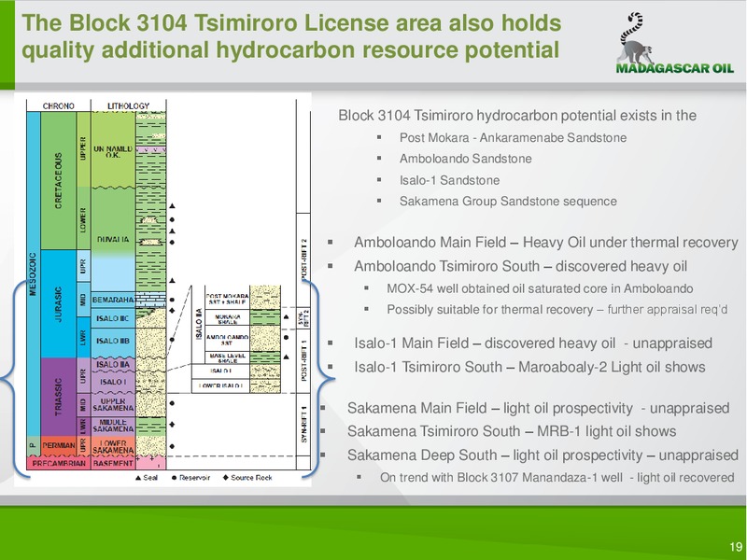The height and width of the screenshot is (560, 747).
Task: Click Amboloando Main Field heavy oil line
Action: pyautogui.click(x=546, y=243)
